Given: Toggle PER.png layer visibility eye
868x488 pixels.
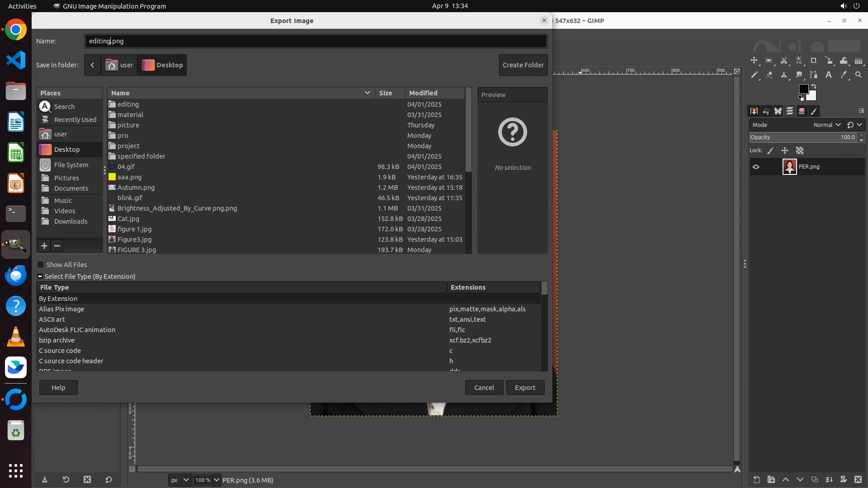Looking at the screenshot, I should point(756,167).
